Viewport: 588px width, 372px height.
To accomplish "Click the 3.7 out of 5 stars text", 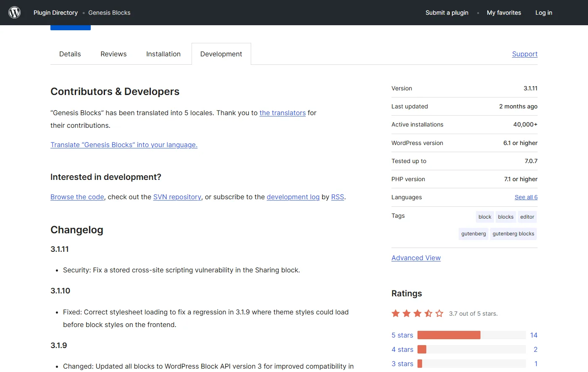I will tap(473, 314).
